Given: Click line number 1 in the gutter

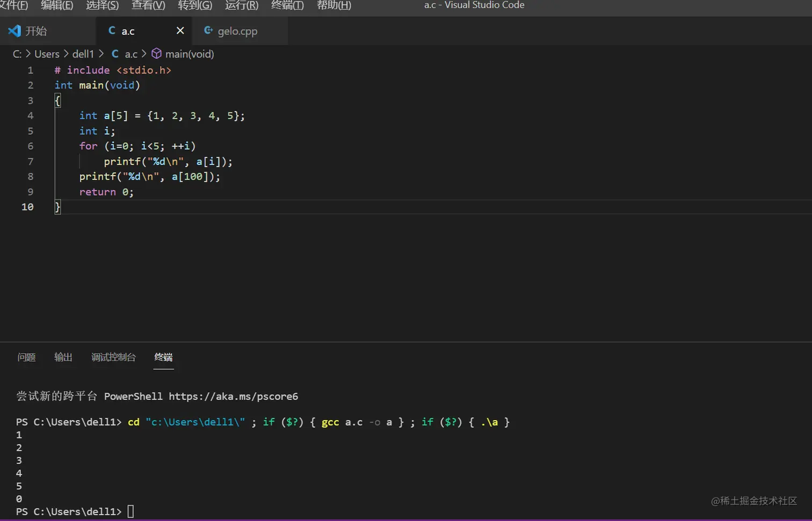Looking at the screenshot, I should [x=31, y=70].
